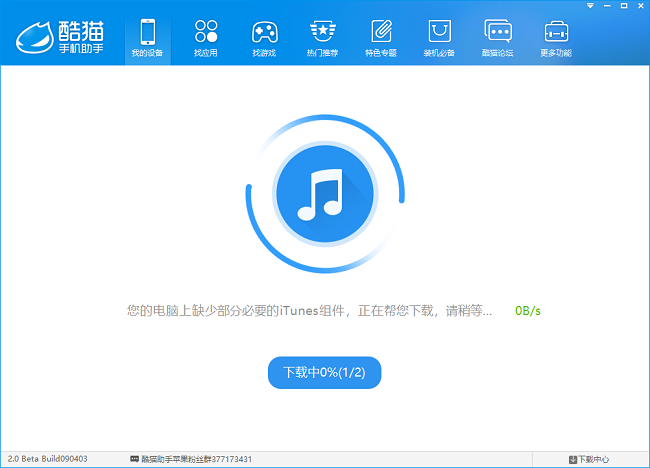Click the 酷猫手机助手 logo
This screenshot has width=650, height=468.
60,36
